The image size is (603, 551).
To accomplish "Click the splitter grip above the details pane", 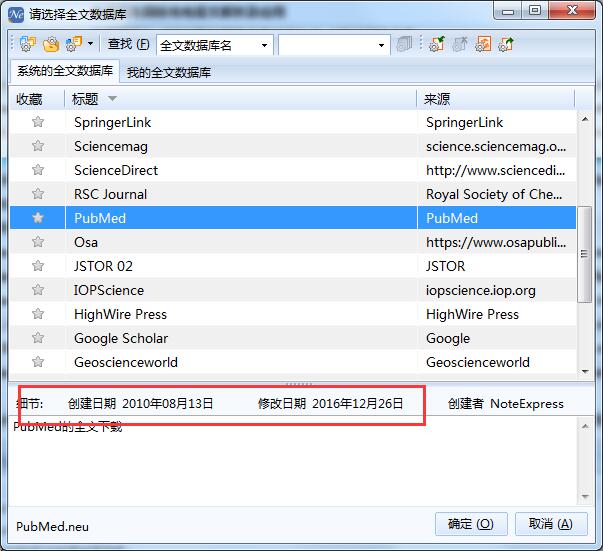I will point(299,384).
